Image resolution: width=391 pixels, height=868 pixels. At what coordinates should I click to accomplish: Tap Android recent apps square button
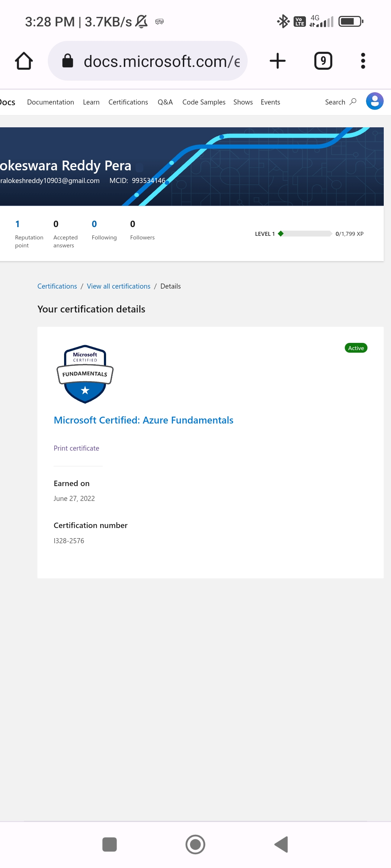click(x=110, y=844)
